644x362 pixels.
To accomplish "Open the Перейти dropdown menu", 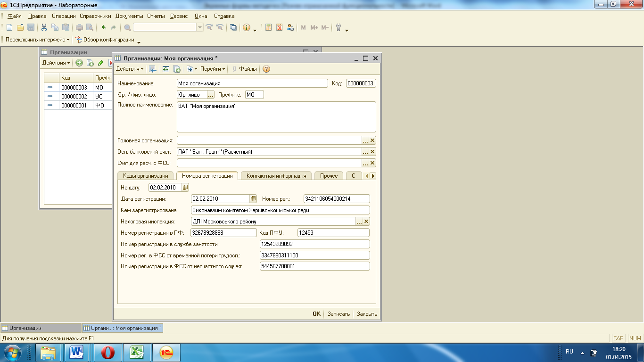I will tap(213, 69).
